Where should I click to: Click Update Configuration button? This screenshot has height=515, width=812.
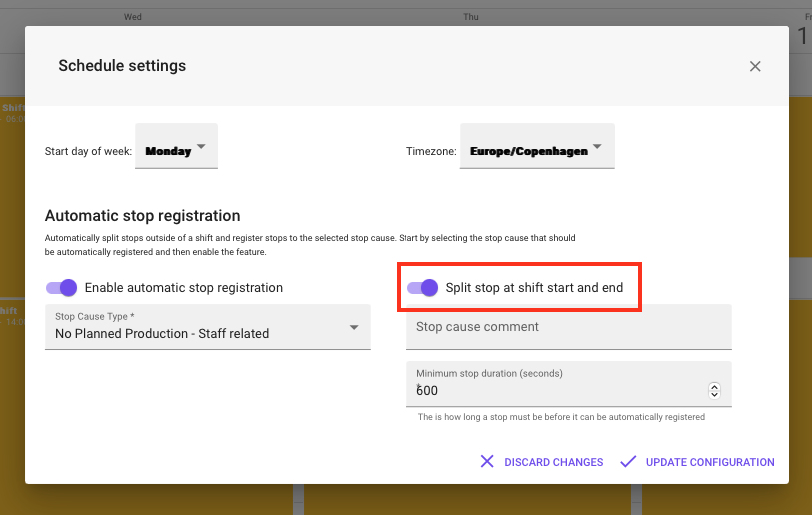coord(697,462)
